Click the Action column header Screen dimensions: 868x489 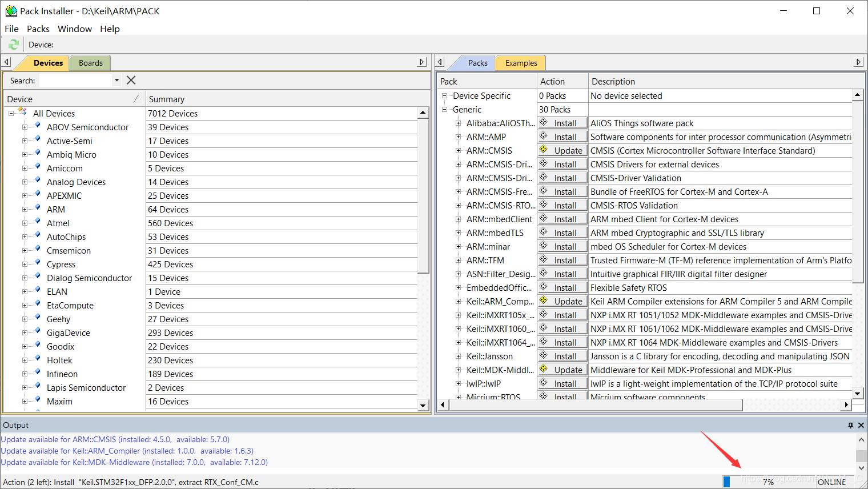(562, 81)
